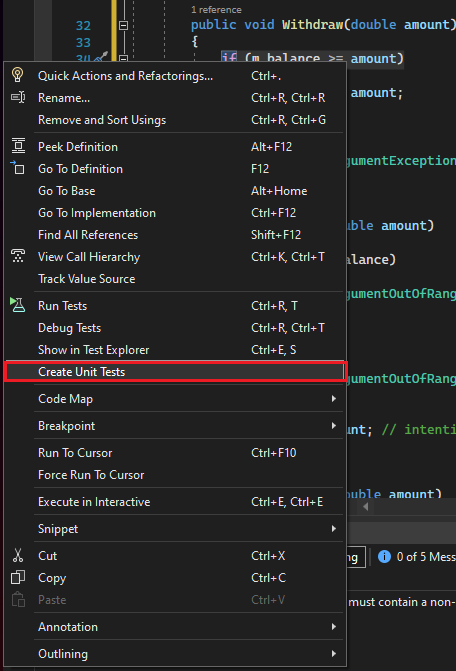Click the Copy icon
The image size is (456, 671).
pos(18,577)
